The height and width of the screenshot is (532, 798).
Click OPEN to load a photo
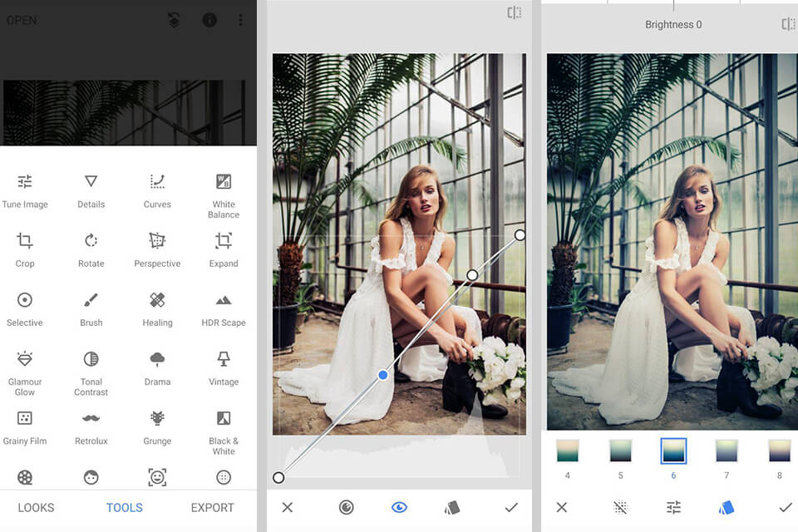point(22,20)
